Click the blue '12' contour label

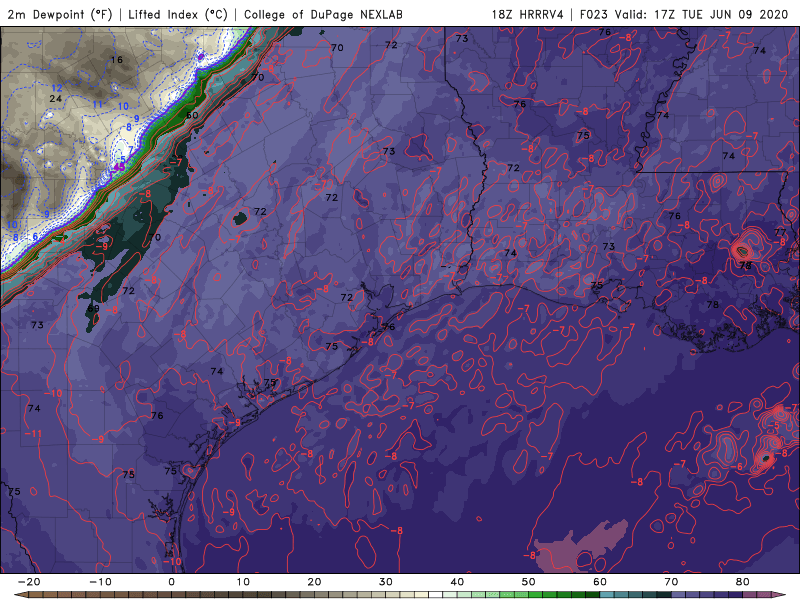click(x=57, y=88)
